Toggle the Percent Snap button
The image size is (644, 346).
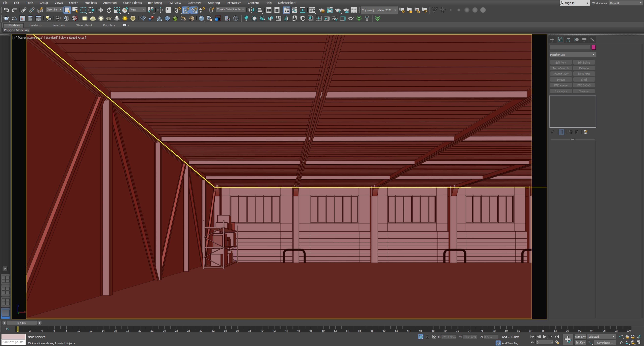[x=194, y=10]
